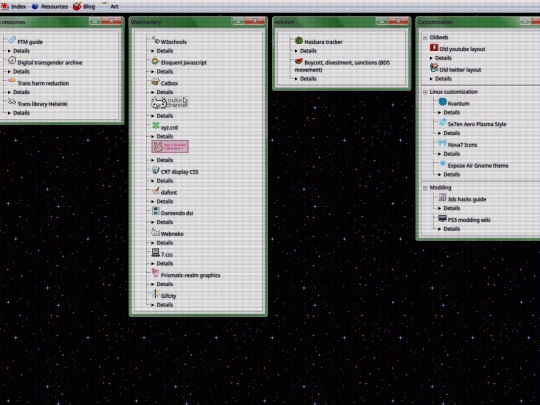Close the Activism window

coord(398,21)
